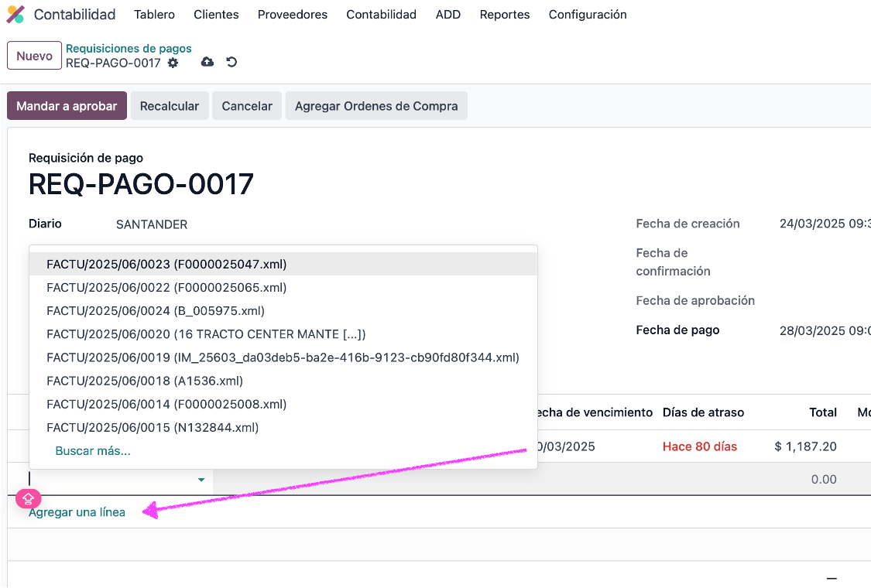
Task: Click the Cancelar button
Action: click(x=247, y=106)
